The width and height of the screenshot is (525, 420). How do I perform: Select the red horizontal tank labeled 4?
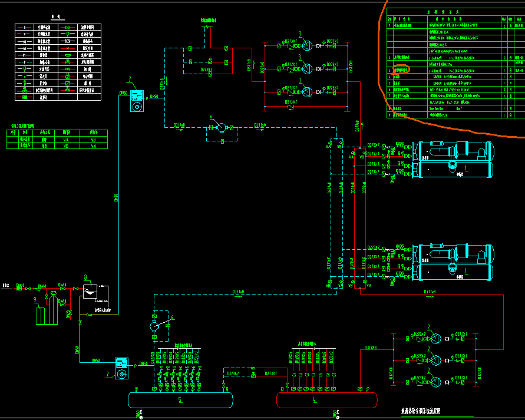327,400
